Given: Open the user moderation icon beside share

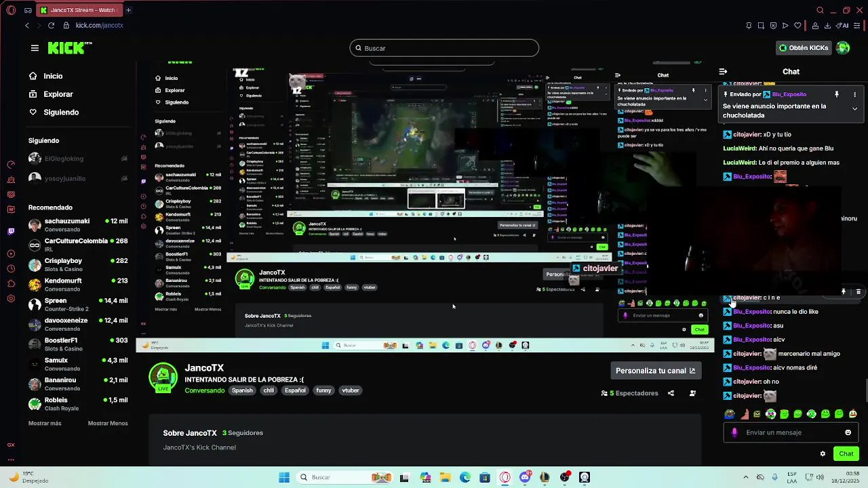Looking at the screenshot, I should (x=692, y=393).
